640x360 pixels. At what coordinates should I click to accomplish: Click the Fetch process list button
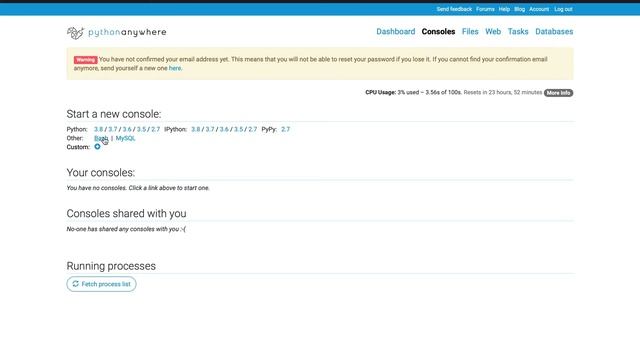[101, 284]
